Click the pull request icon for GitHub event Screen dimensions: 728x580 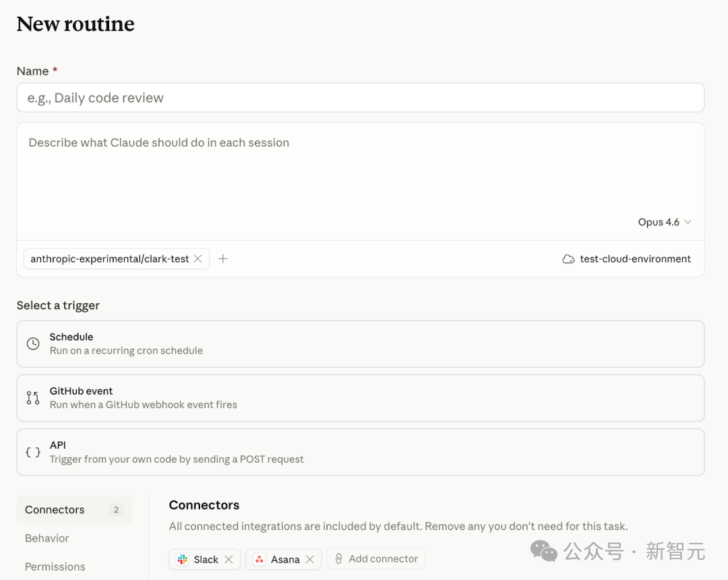(x=33, y=397)
